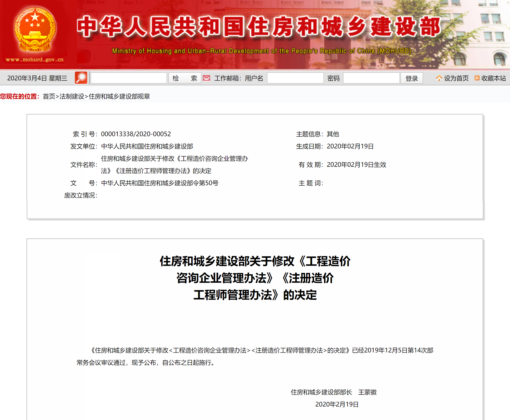Click the orange magnifier search icon
510x420 pixels.
coord(81,78)
